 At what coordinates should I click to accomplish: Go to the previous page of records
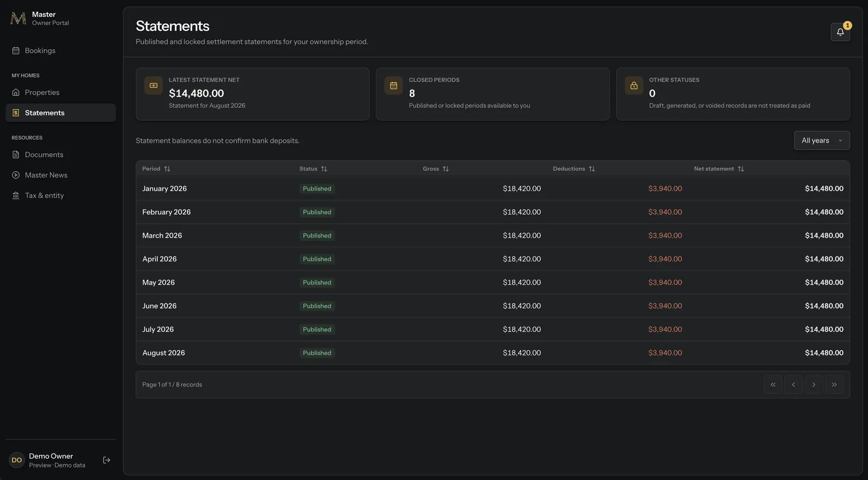click(793, 385)
